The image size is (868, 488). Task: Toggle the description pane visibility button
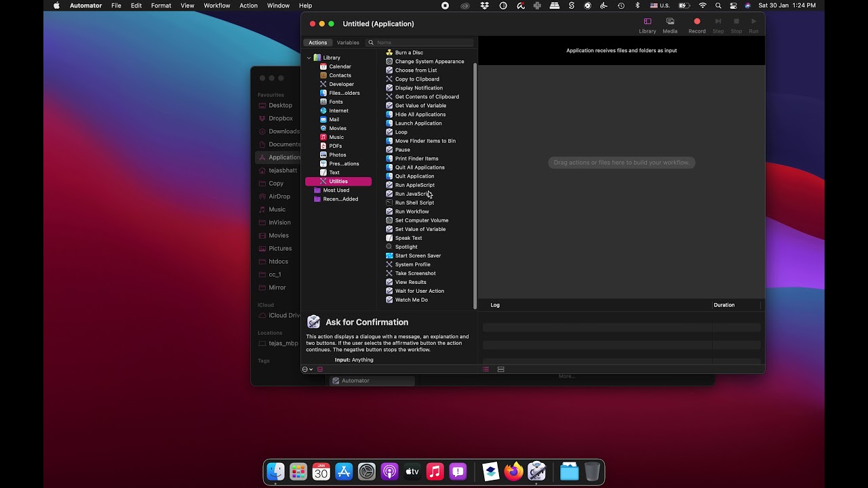pyautogui.click(x=320, y=369)
